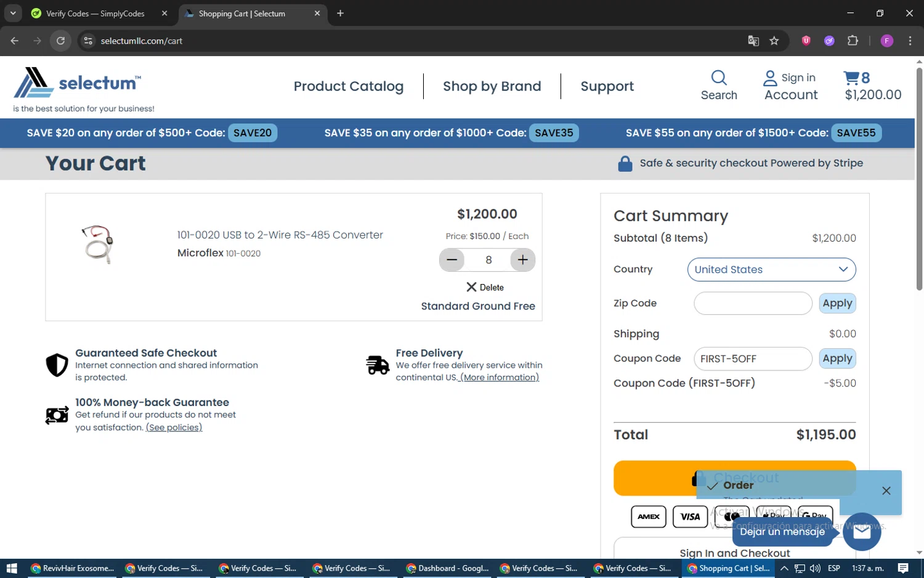Image resolution: width=924 pixels, height=578 pixels.
Task: Click the SAVE55 coupon code badge
Action: click(x=856, y=133)
